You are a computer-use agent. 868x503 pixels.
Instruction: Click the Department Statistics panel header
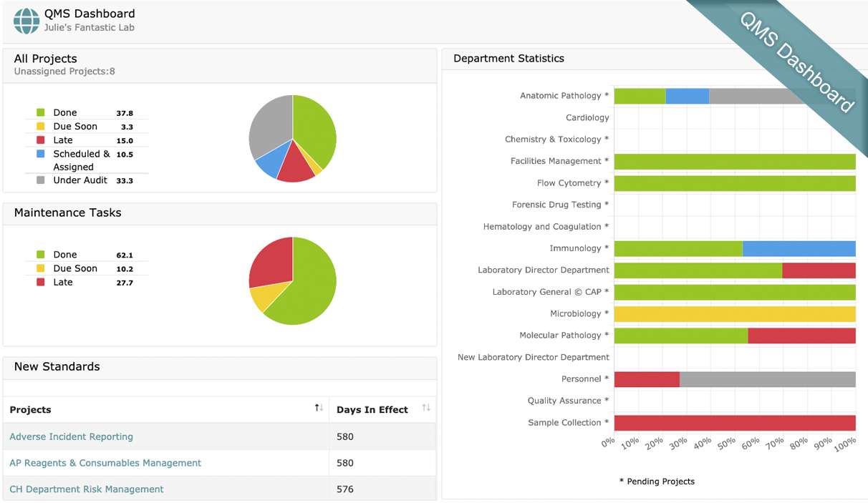pos(508,59)
